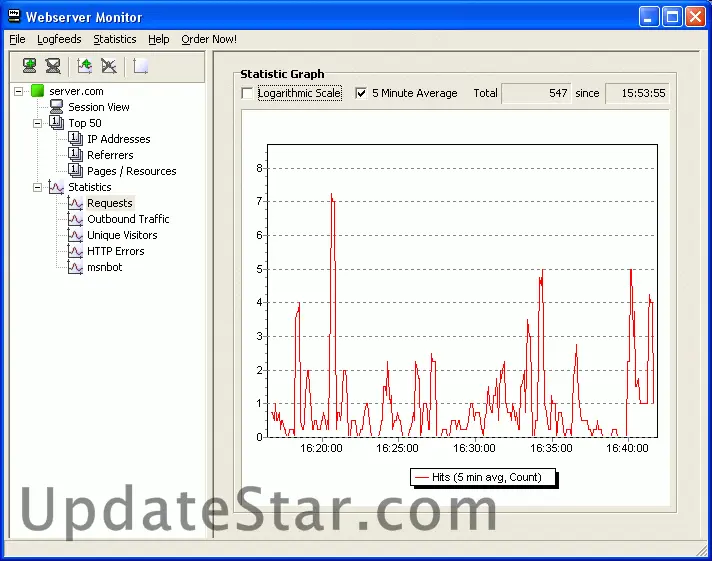
Task: Show the Unique Visitors graph
Action: (122, 235)
